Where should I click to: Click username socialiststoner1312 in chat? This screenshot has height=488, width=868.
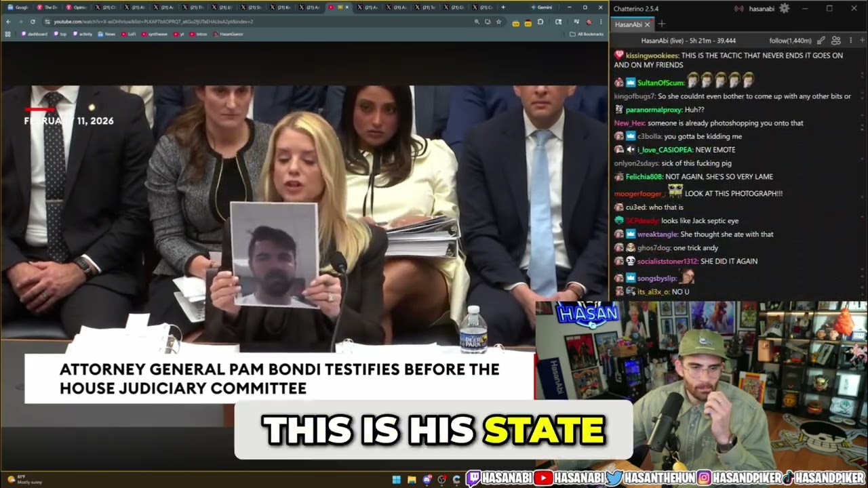pyautogui.click(x=667, y=261)
